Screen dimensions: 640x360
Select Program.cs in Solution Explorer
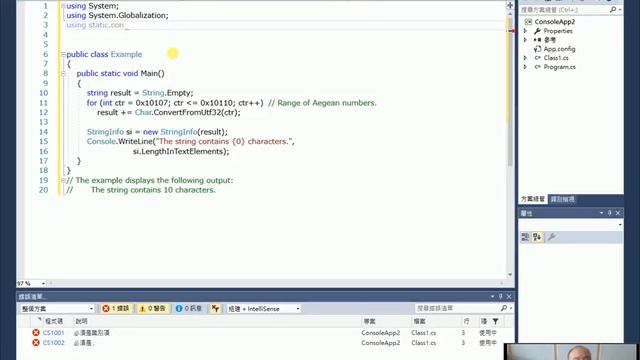559,67
